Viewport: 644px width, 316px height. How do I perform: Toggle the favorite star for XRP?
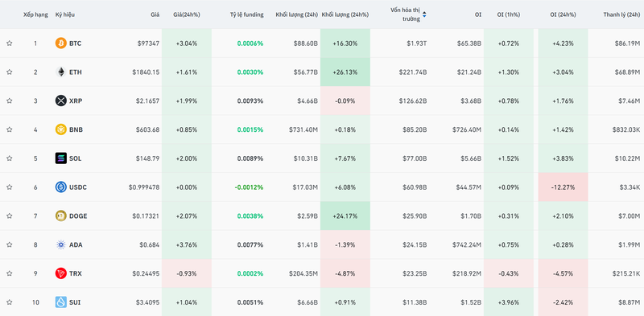pos(10,101)
